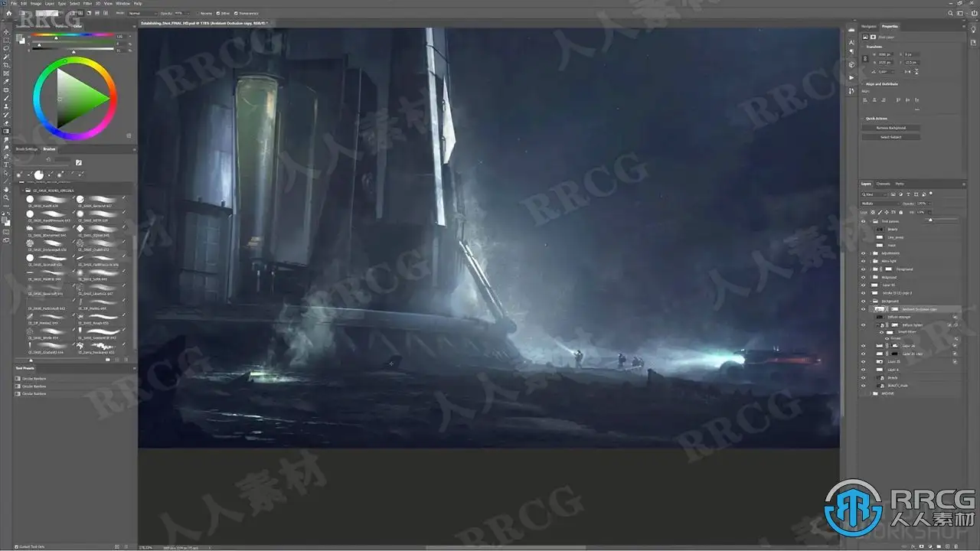Open the Filter menu
The image size is (980, 551).
[x=88, y=3]
